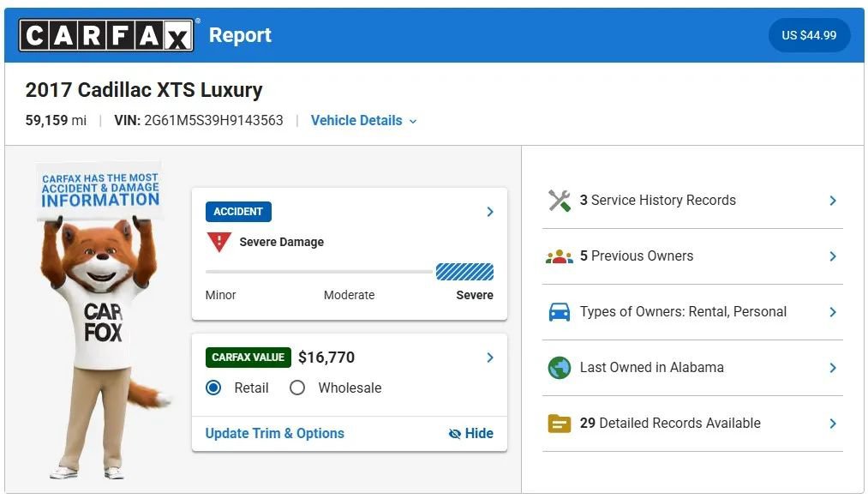Click the '3 Service History Records' text
The width and height of the screenshot is (868, 499).
point(658,200)
